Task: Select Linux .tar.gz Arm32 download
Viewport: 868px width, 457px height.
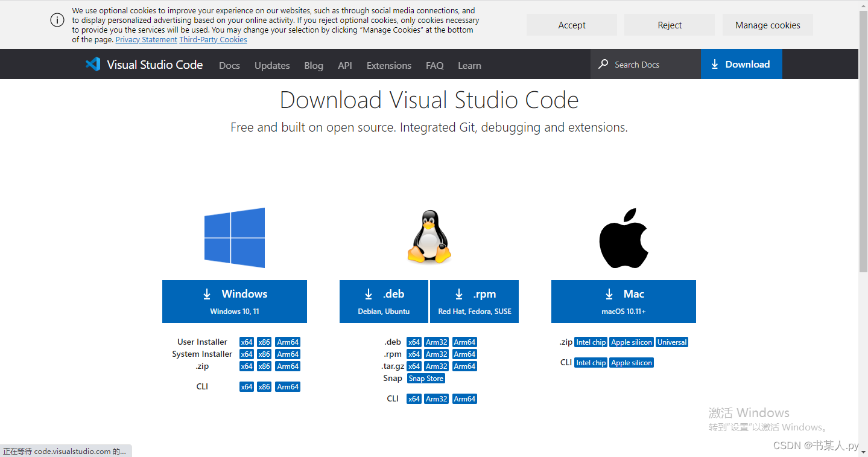Action: tap(437, 366)
